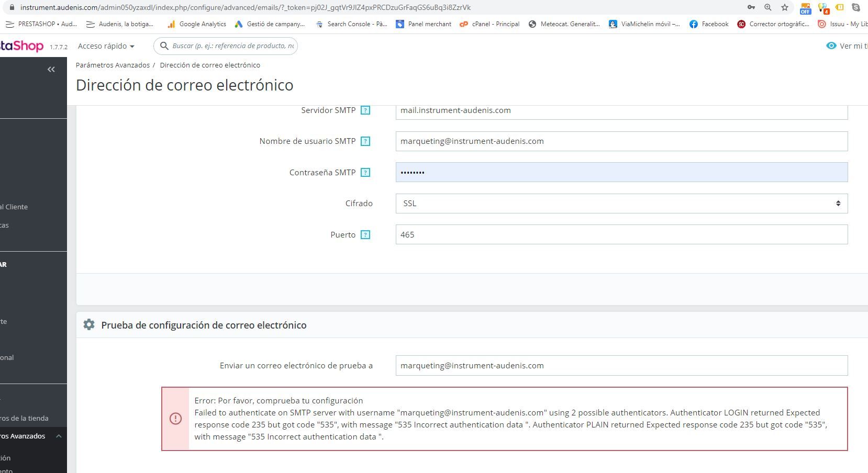Show help for Contraseña SMTP

point(365,173)
